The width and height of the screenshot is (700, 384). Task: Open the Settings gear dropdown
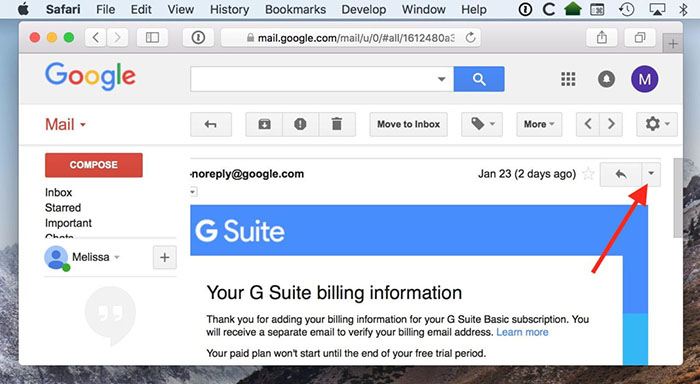657,124
